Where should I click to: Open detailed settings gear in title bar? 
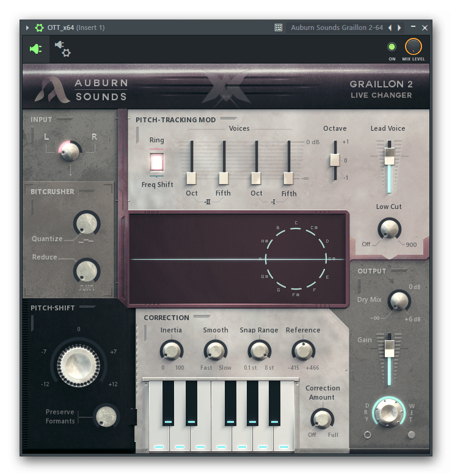pos(39,27)
